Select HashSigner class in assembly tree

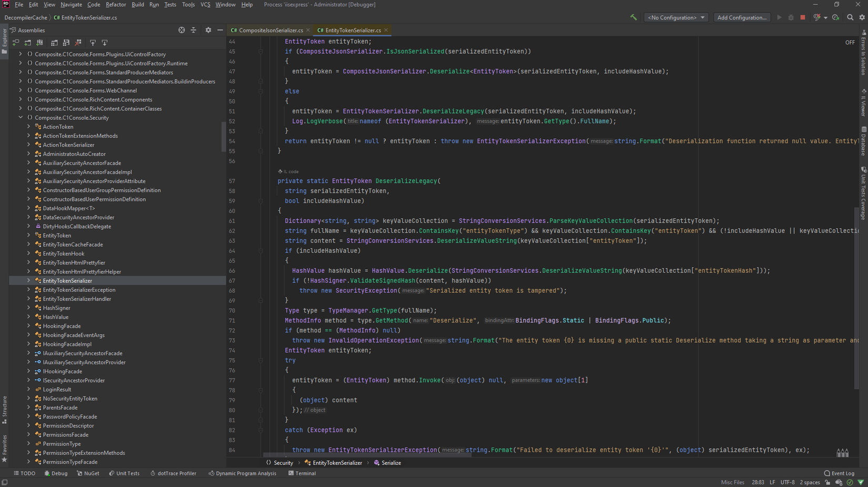(56, 308)
